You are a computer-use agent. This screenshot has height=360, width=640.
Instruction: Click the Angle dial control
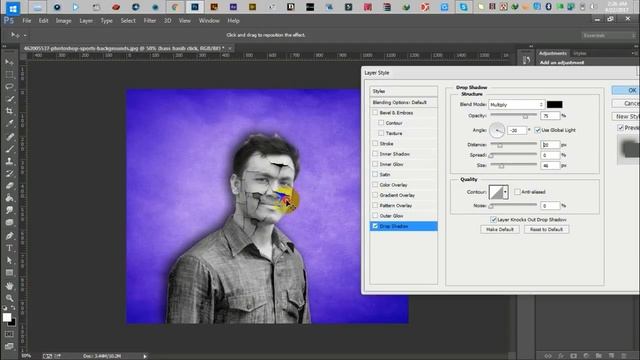tap(497, 131)
